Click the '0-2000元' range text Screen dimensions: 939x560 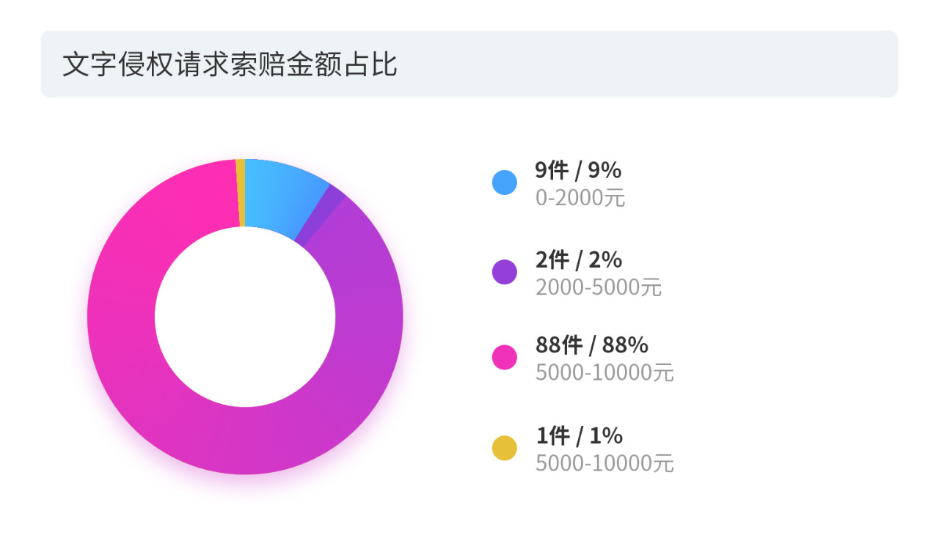coord(580,198)
